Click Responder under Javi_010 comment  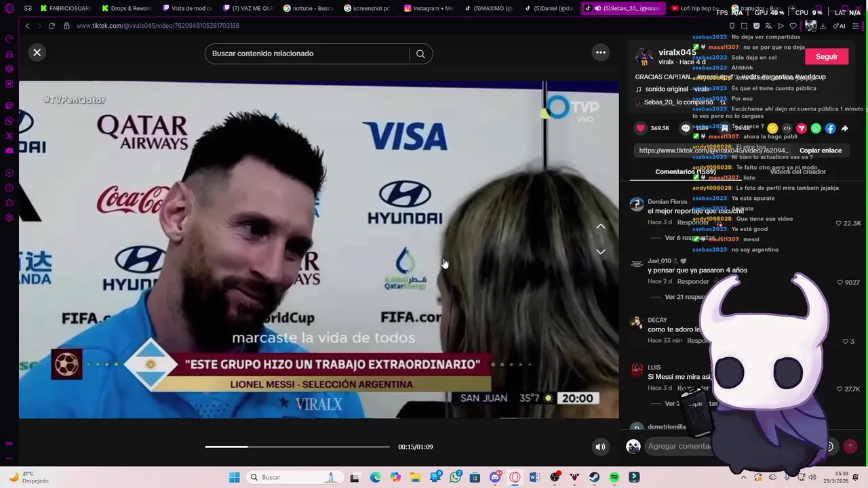(x=693, y=281)
